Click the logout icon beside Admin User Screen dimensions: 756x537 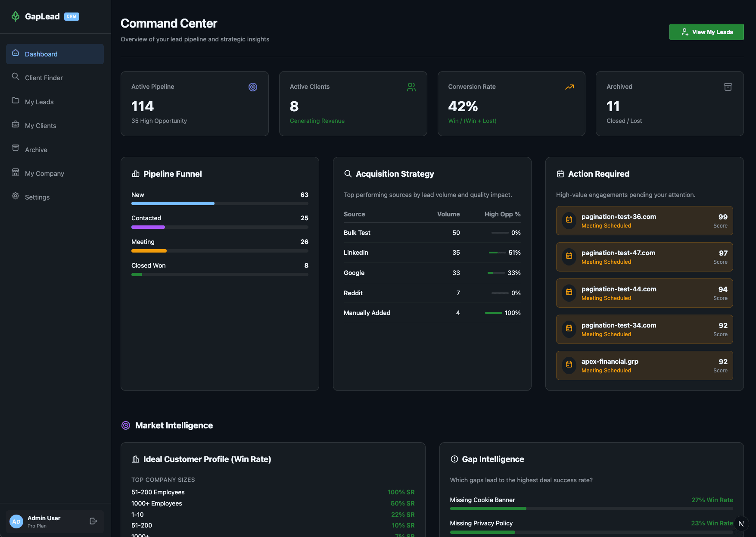93,521
